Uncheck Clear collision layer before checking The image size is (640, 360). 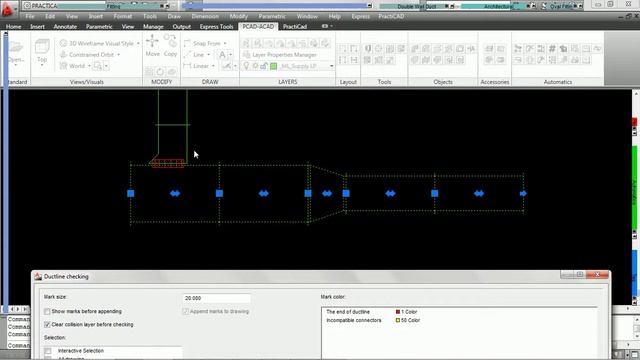point(47,324)
